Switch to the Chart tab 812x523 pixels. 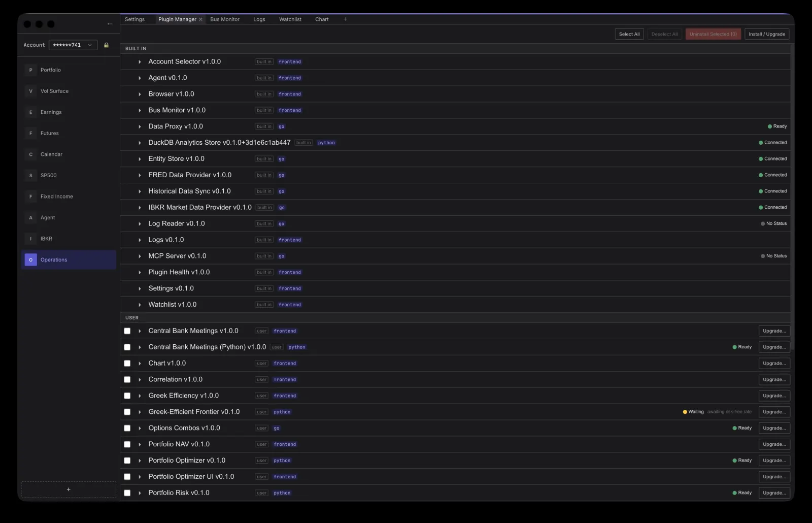[x=322, y=19]
